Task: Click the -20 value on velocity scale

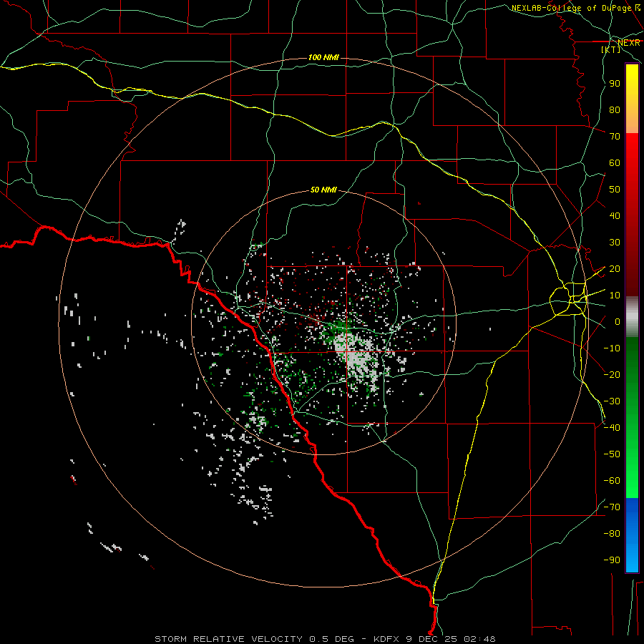Action: click(x=612, y=374)
